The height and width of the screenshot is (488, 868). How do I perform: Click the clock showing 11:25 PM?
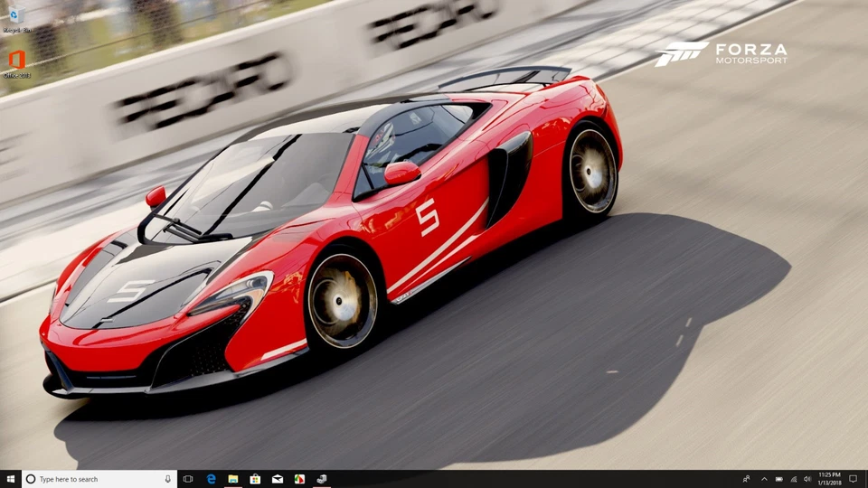(x=829, y=479)
